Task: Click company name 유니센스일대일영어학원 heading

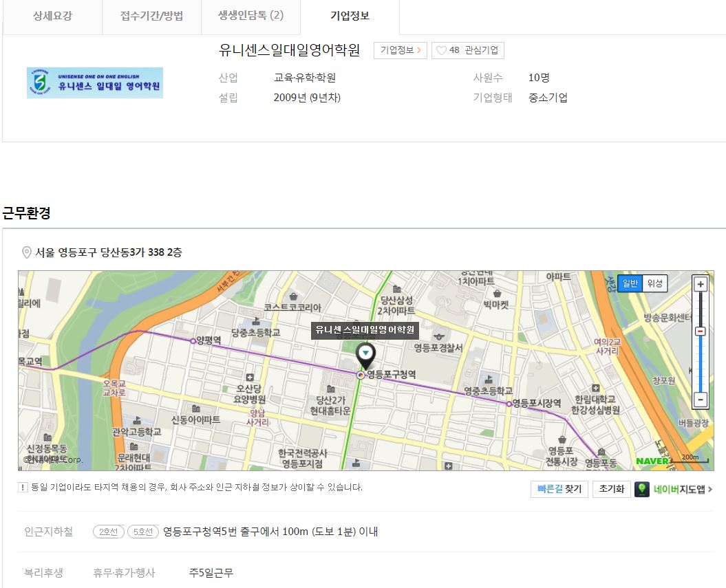Action: point(290,50)
